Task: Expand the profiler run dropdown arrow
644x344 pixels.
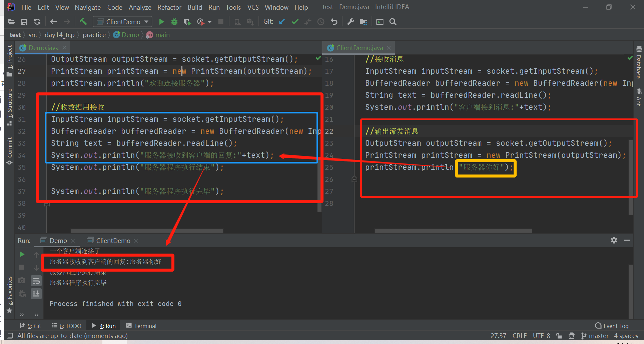Action: pos(210,22)
